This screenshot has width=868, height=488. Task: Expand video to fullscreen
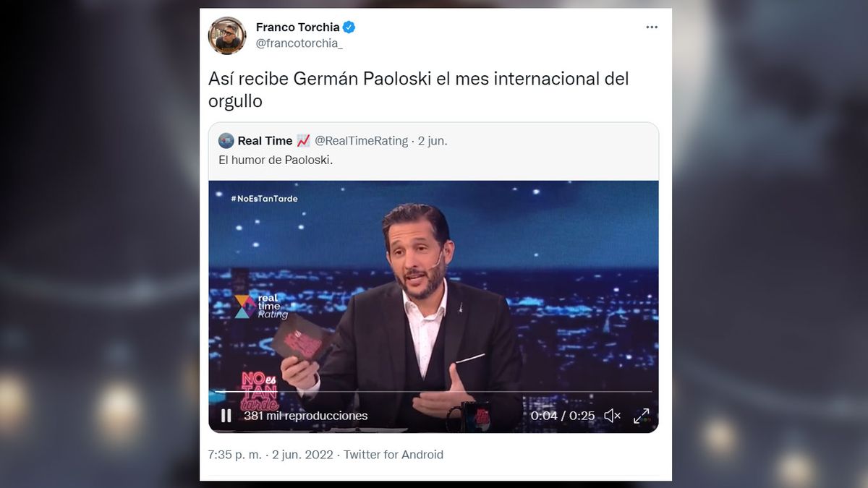click(x=641, y=416)
